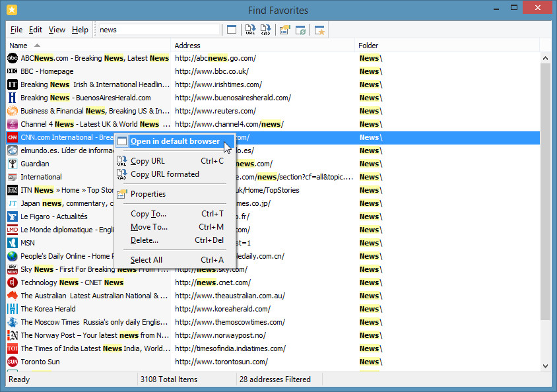Viewport: 557px width, 392px height.
Task: Click the Le Figaro favicon
Action: (x=13, y=216)
